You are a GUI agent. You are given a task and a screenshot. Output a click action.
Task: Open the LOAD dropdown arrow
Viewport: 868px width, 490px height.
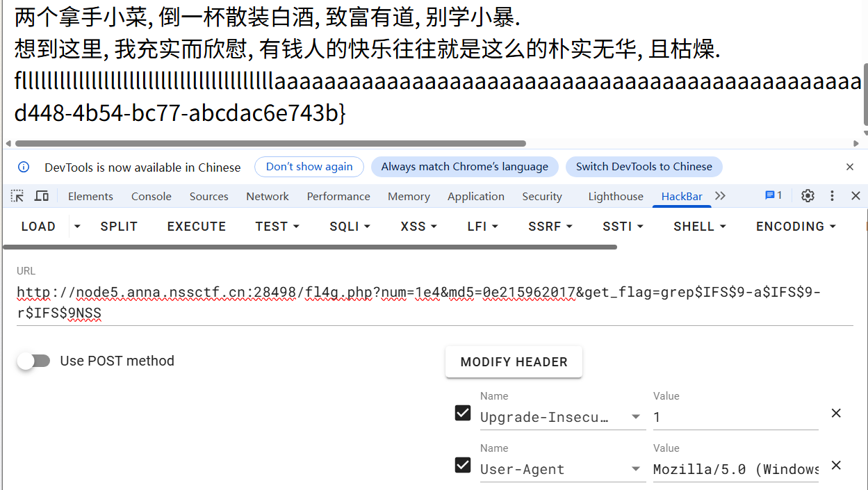76,227
